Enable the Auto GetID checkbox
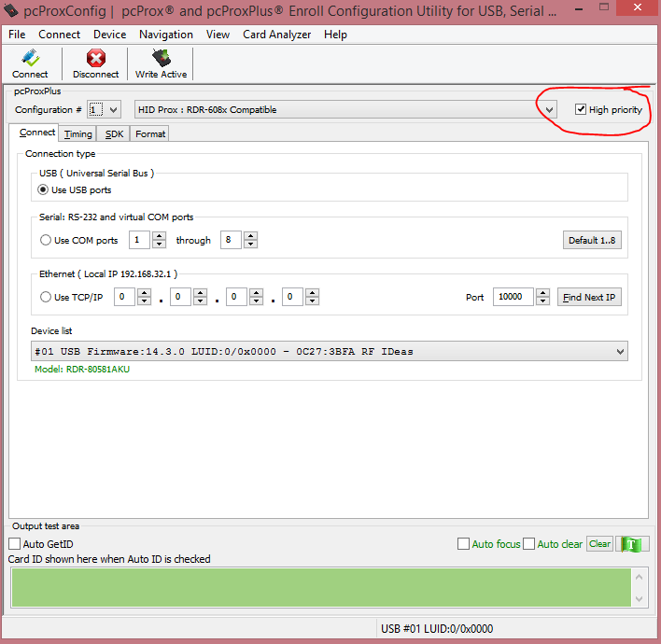 tap(15, 544)
